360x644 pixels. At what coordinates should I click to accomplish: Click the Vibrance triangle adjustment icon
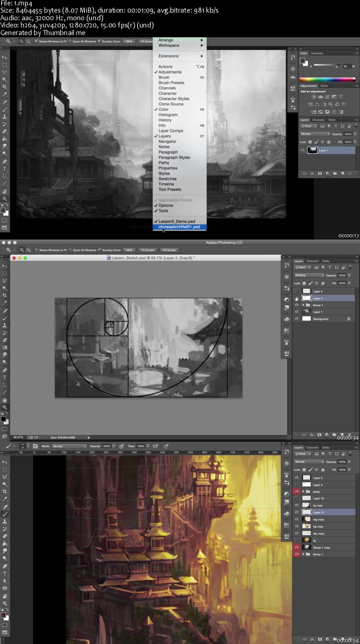341,97
